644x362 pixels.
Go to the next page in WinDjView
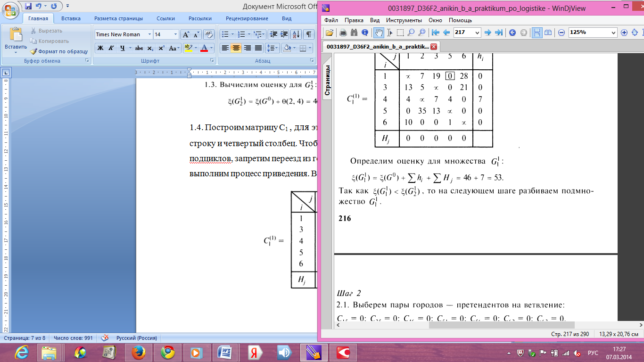[488, 33]
